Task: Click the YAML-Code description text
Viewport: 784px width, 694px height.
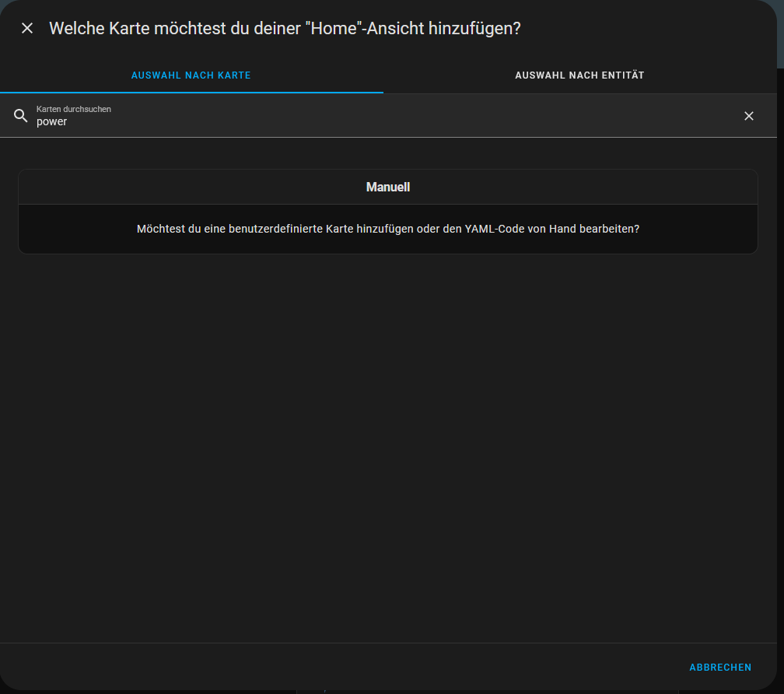Action: coord(388,229)
